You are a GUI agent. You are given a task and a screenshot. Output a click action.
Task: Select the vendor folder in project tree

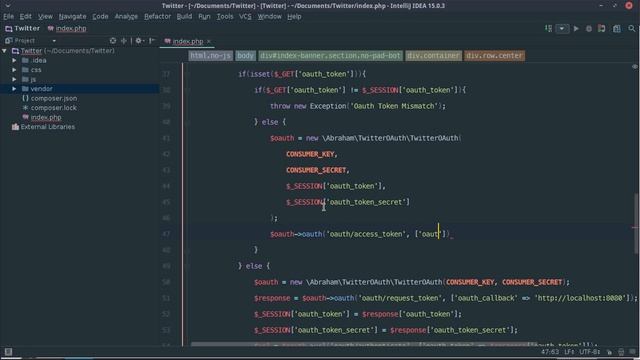[80, 89]
